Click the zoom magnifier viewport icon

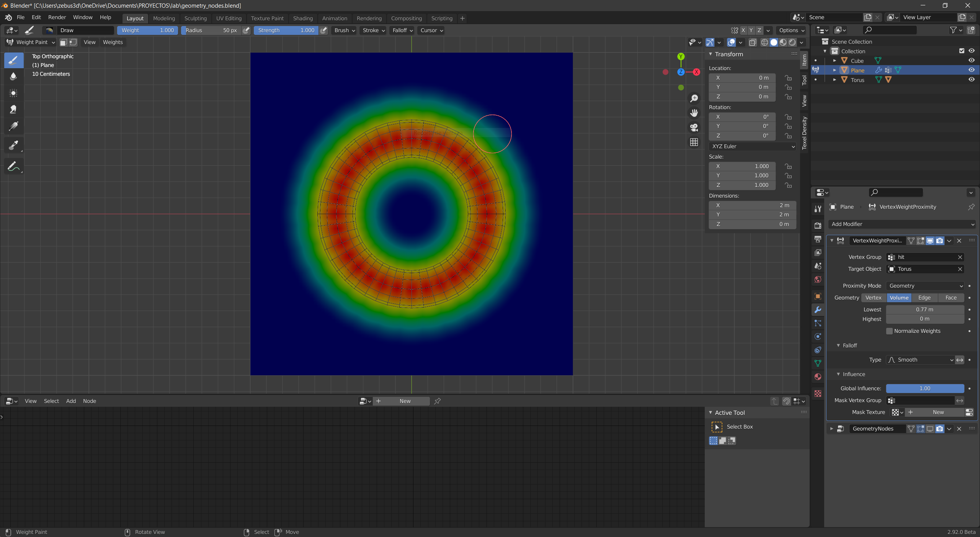click(694, 98)
